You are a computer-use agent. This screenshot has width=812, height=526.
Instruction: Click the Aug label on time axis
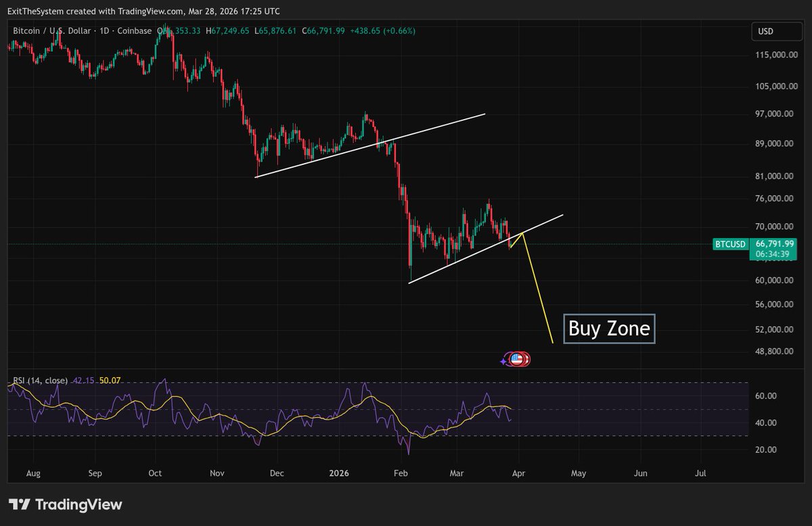34,474
